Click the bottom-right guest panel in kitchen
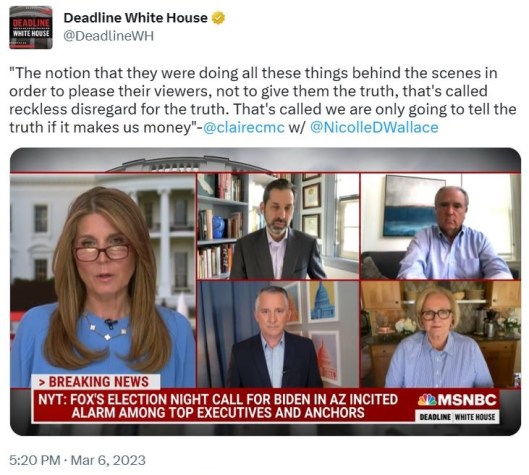Viewport: 529px width, 475px height. click(440, 334)
